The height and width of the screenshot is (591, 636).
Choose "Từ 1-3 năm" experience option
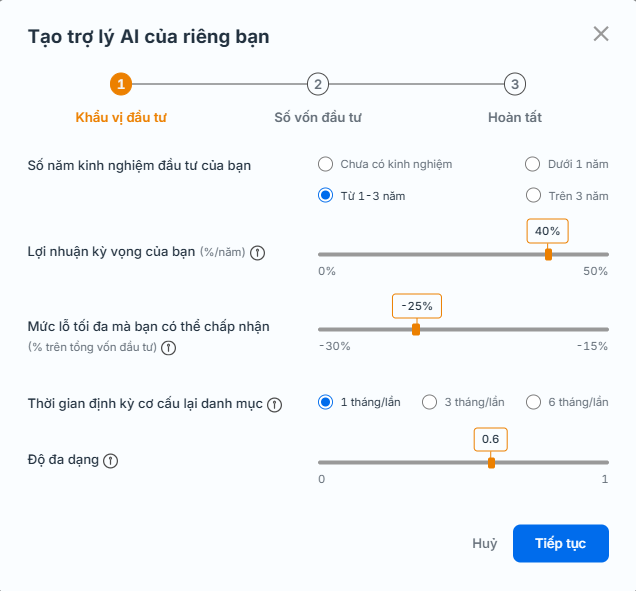pyautogui.click(x=325, y=195)
